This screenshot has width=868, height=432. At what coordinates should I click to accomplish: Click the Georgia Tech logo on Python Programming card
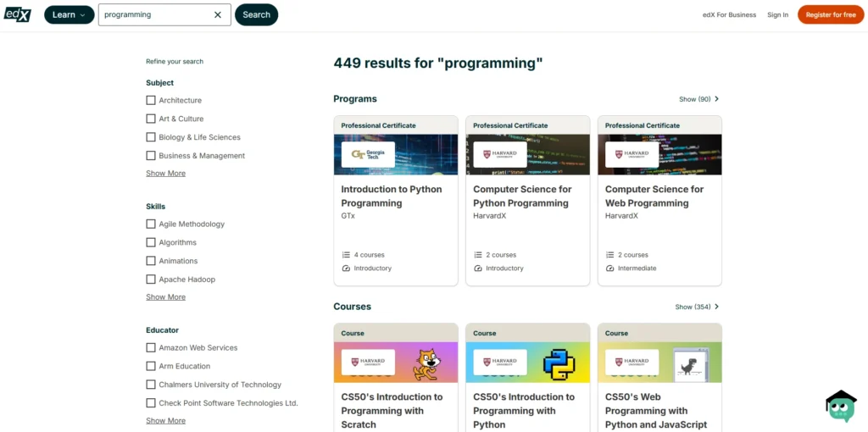pos(368,155)
